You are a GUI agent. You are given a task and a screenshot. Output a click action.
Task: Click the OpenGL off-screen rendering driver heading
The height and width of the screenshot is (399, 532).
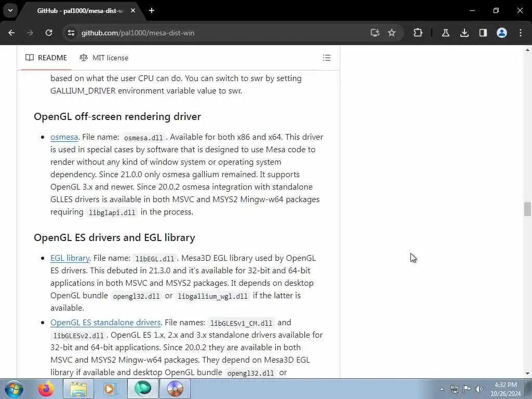coord(117,116)
